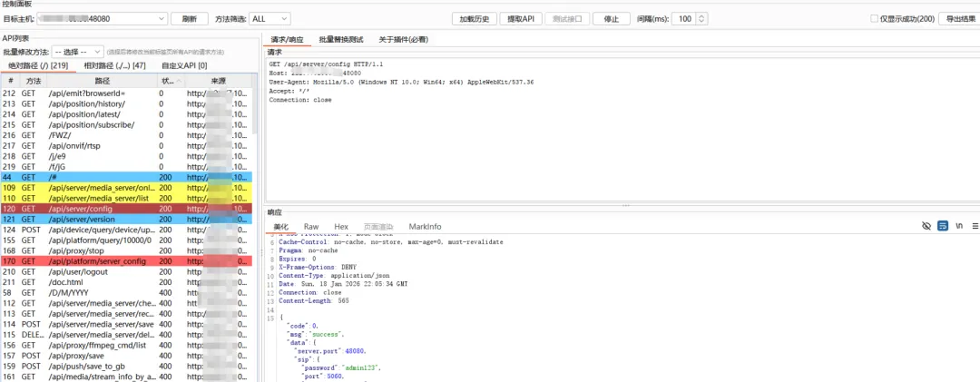Select the row /api/proxy/stop
This screenshot has height=382, width=980.
[125, 250]
